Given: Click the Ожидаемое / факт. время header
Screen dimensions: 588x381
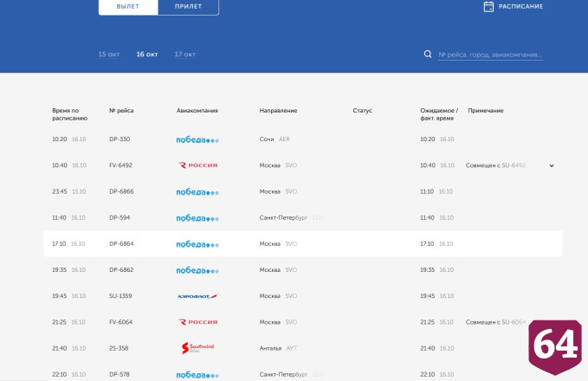Looking at the screenshot, I should (439, 114).
